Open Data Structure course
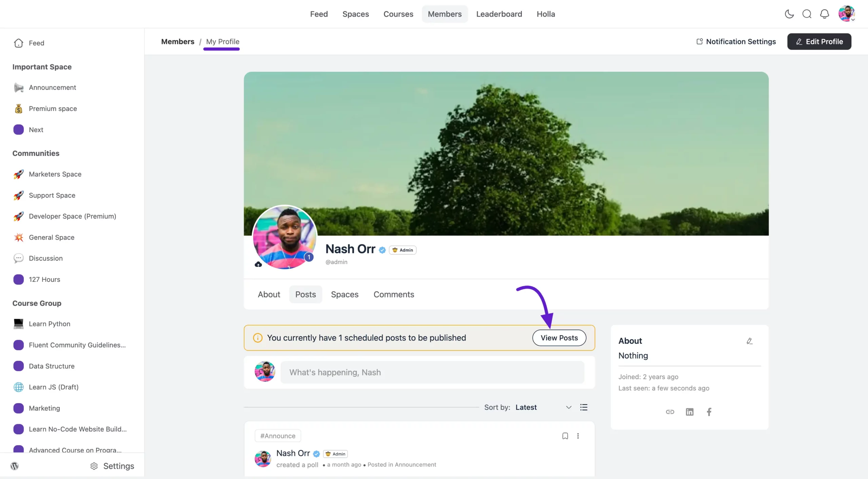868x479 pixels. 52,366
